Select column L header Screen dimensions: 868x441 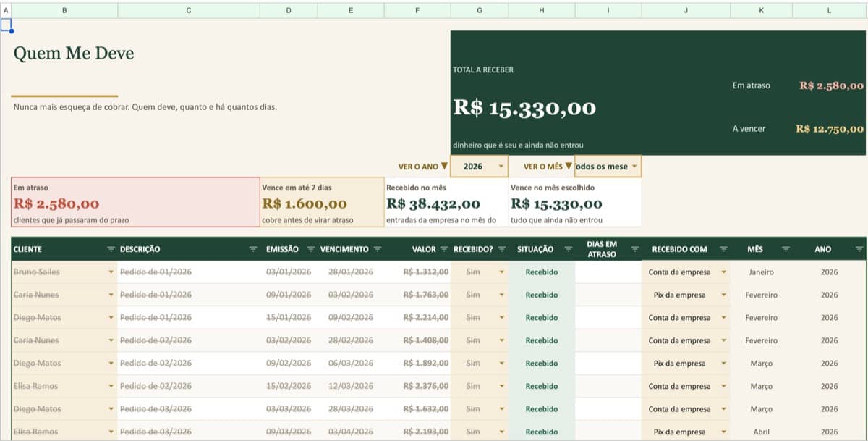coord(829,11)
